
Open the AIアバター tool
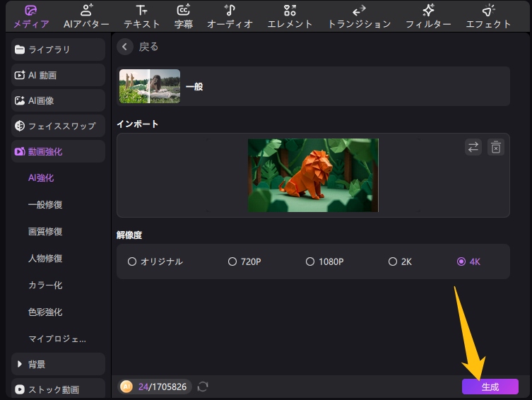pyautogui.click(x=86, y=16)
